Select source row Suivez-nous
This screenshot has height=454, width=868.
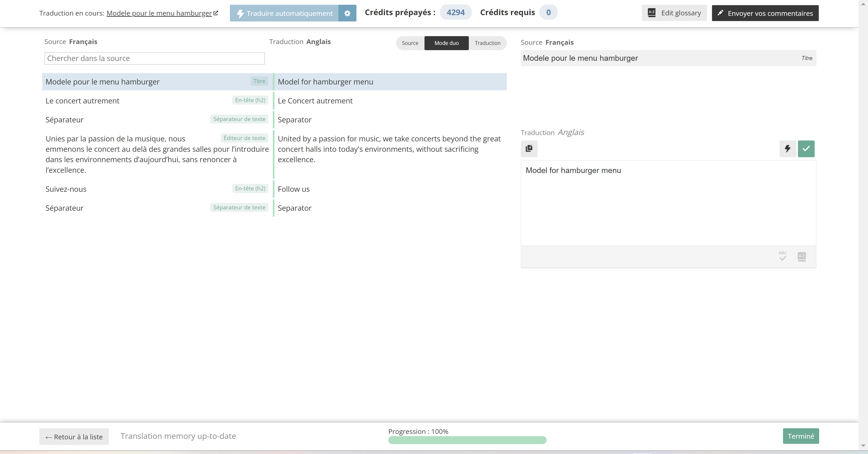click(x=157, y=189)
